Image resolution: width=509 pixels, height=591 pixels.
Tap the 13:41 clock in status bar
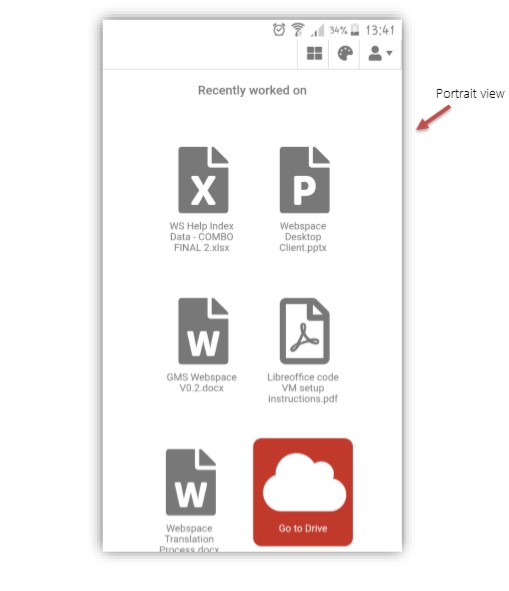(x=380, y=30)
